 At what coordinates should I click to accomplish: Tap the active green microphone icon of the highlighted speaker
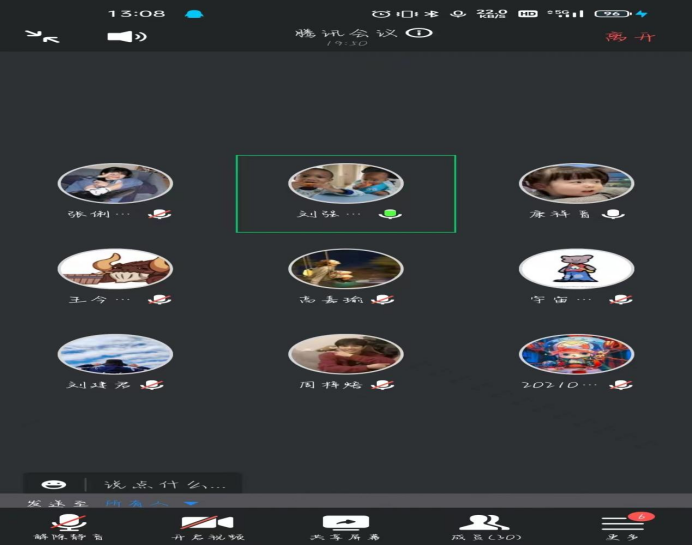[x=390, y=214]
